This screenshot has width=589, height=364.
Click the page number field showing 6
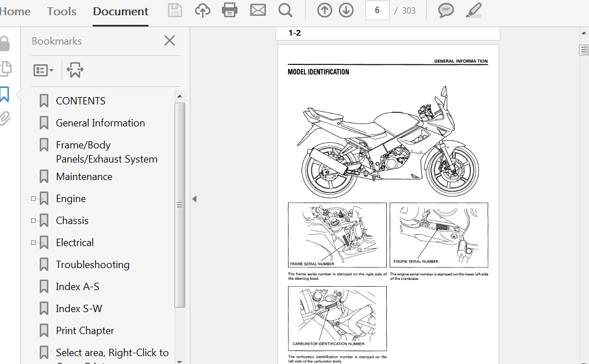[377, 11]
